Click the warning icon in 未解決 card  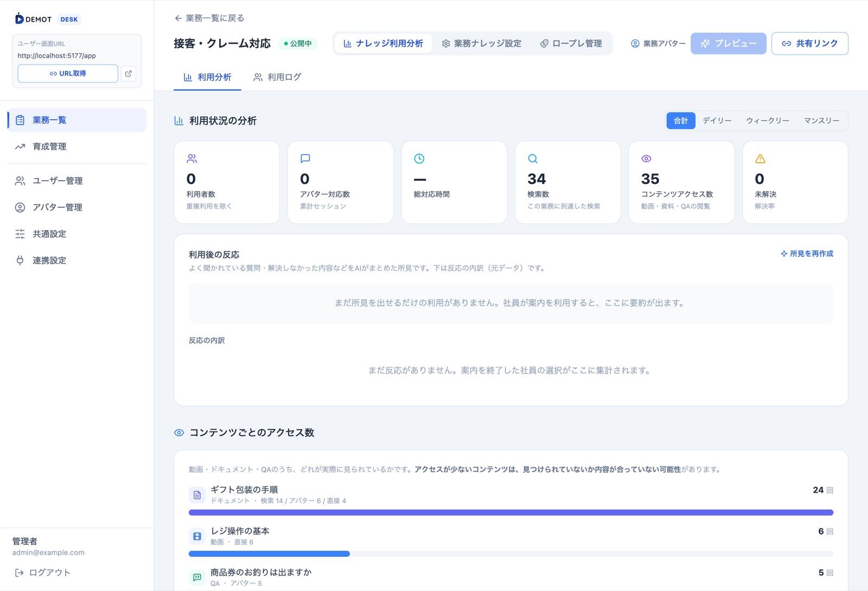pos(760,159)
